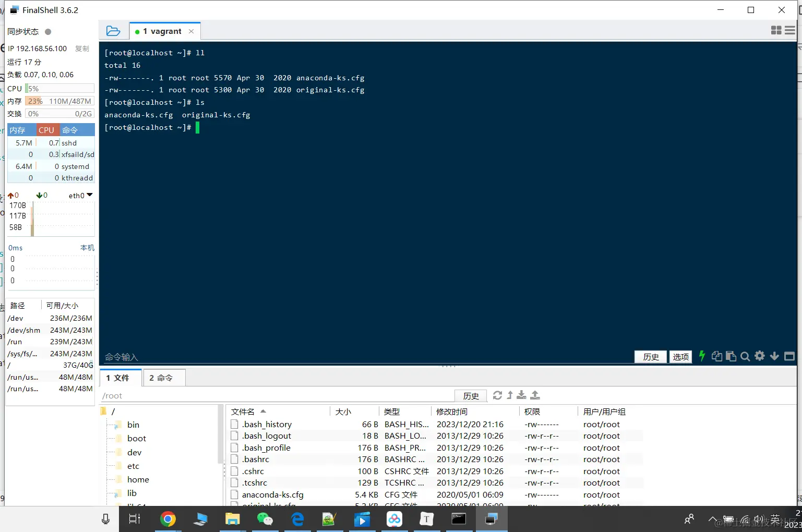802x532 pixels.
Task: Select the boot folder in tree
Action: pos(137,438)
